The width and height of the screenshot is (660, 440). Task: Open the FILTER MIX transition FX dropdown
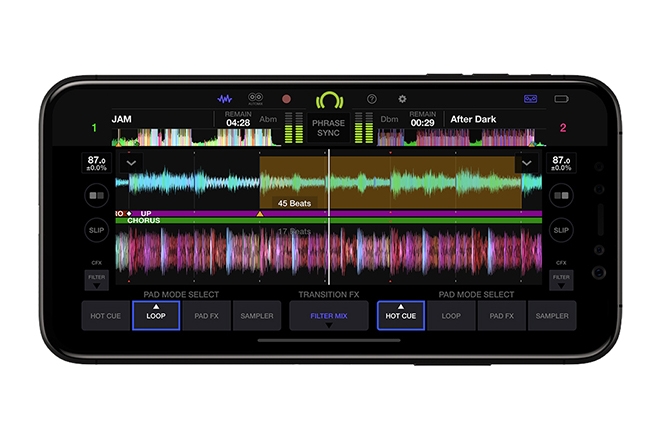click(329, 316)
